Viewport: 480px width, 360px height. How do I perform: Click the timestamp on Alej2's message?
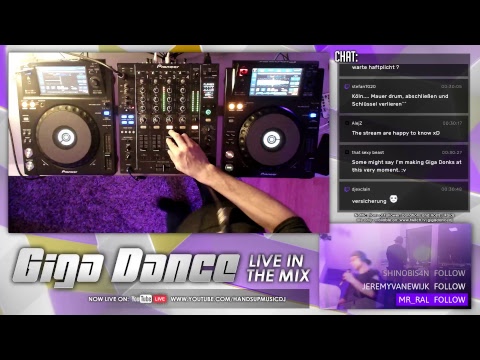tap(452, 123)
